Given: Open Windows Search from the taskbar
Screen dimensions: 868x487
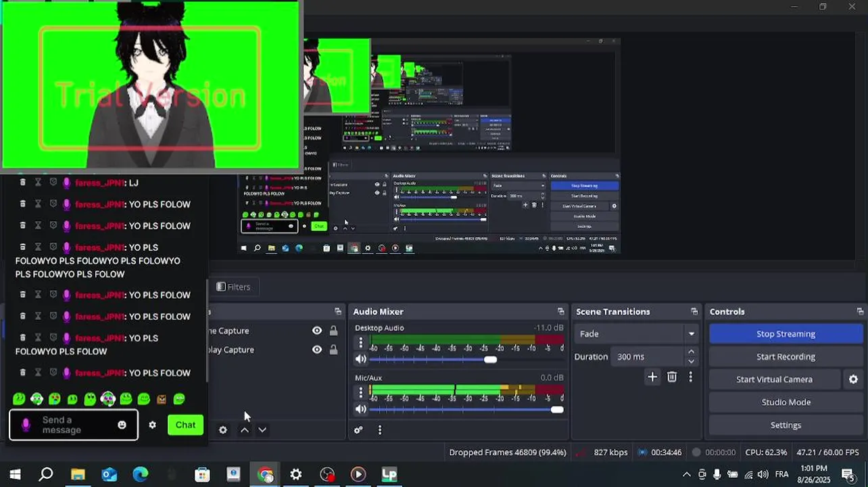Looking at the screenshot, I should 46,474.
